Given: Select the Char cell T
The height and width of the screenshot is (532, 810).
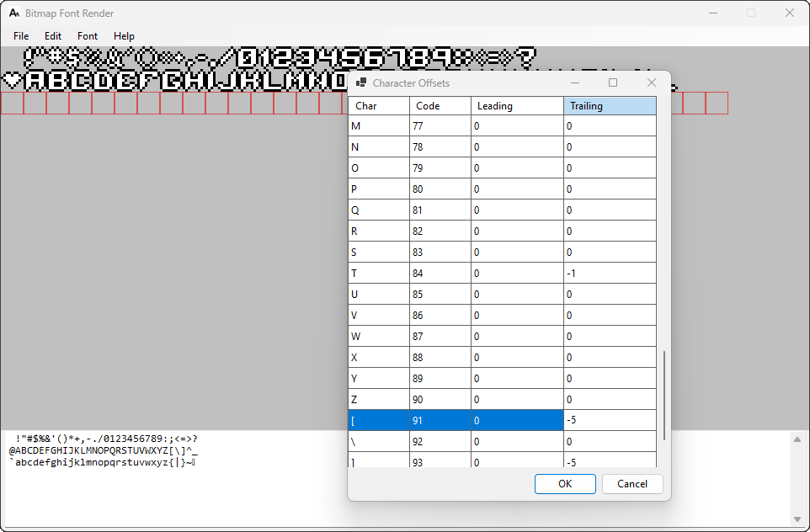Looking at the screenshot, I should click(379, 274).
